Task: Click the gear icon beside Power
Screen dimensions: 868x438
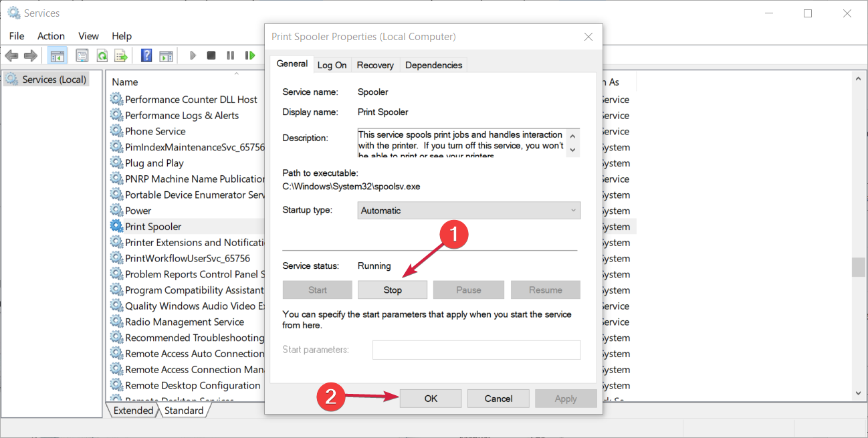Action: coord(117,211)
